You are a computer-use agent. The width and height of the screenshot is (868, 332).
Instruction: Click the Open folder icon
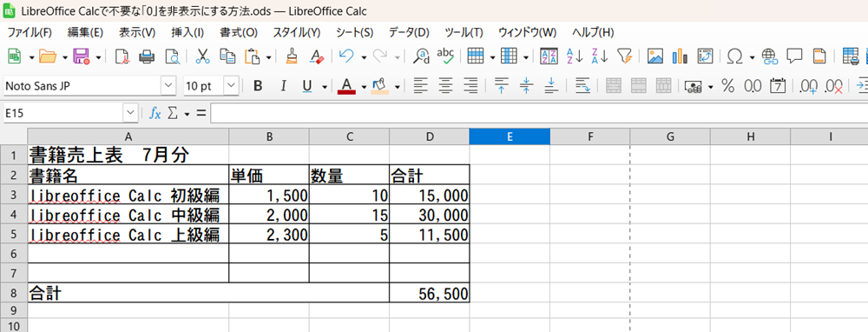(48, 56)
